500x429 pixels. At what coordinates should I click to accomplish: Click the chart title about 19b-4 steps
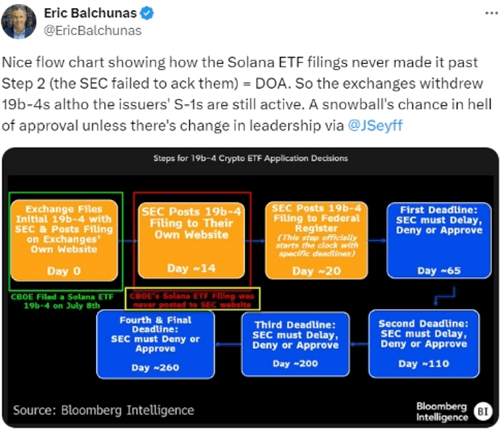pos(251,158)
